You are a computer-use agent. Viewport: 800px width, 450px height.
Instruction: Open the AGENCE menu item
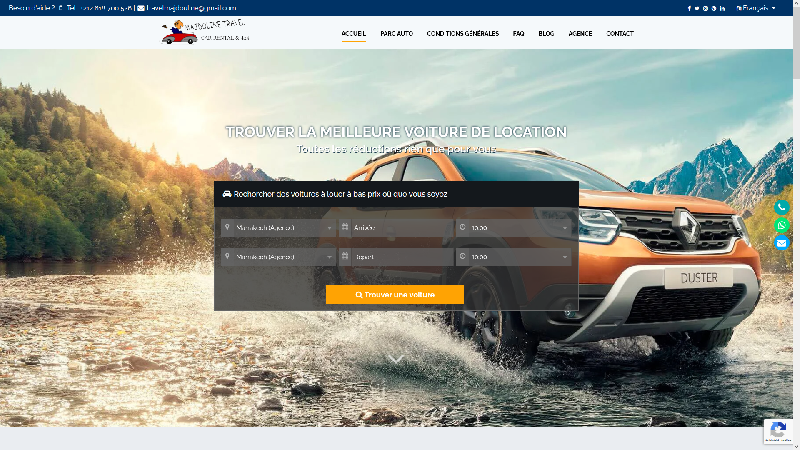click(580, 34)
